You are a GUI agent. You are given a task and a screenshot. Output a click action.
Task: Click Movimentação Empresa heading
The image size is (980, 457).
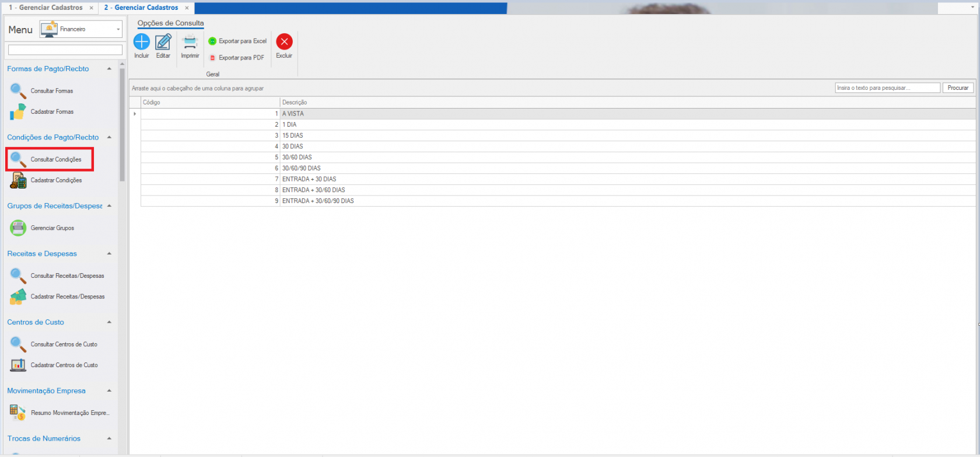[x=46, y=391]
